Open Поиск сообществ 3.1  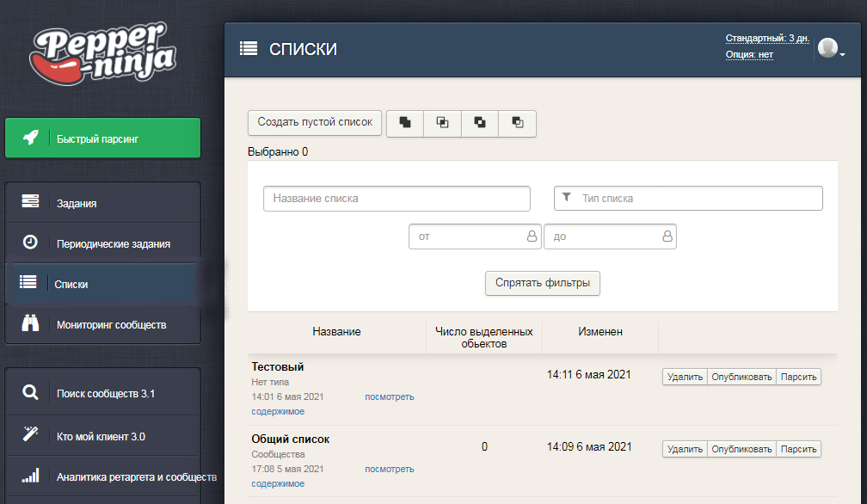pyautogui.click(x=103, y=393)
